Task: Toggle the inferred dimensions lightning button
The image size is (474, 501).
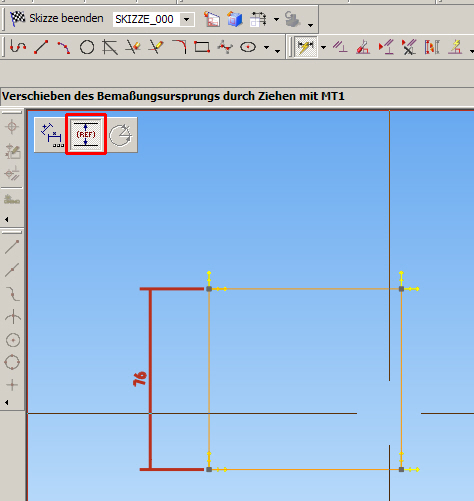Action: (306, 47)
